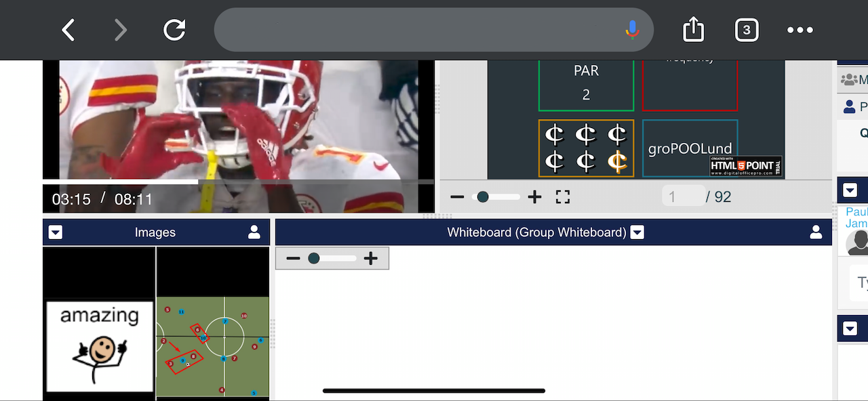Zoom in the whiteboard with plus button

click(x=370, y=258)
